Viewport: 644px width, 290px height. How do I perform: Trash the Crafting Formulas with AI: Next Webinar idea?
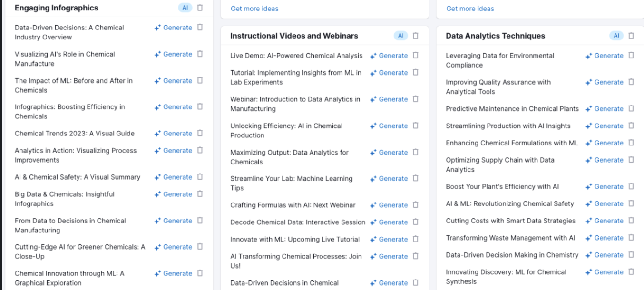(416, 205)
